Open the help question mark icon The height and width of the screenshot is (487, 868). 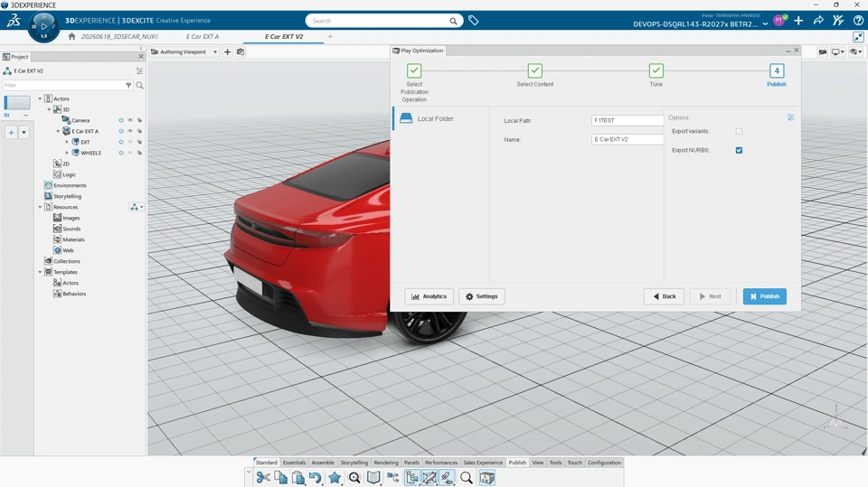pos(858,21)
